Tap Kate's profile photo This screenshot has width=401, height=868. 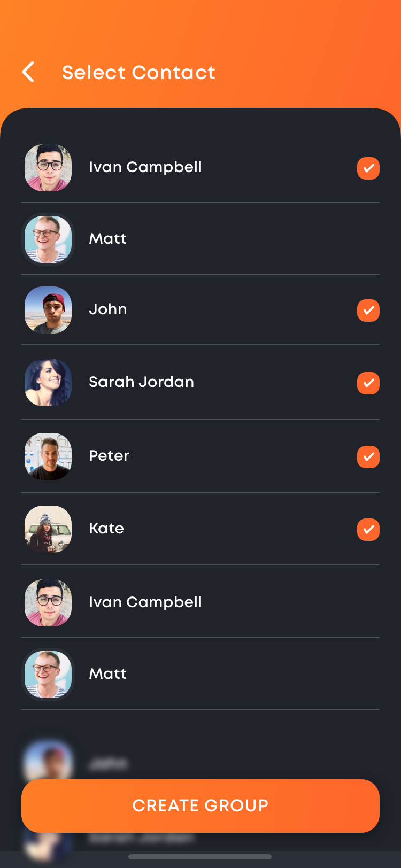tap(48, 529)
